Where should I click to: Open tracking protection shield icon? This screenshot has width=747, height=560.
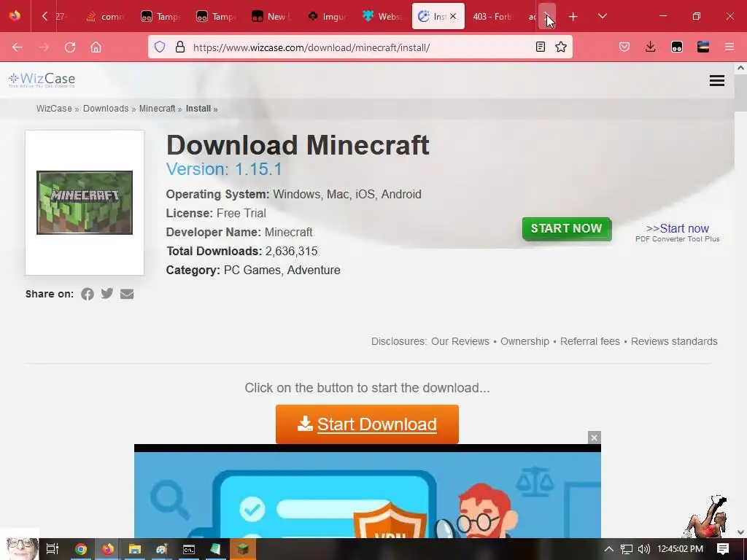160,47
